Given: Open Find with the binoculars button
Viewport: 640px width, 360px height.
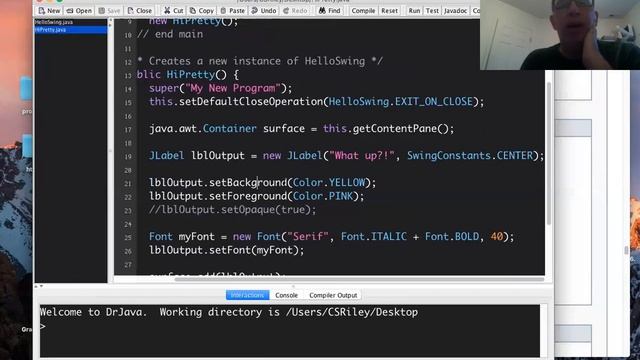Looking at the screenshot, I should click(x=329, y=11).
